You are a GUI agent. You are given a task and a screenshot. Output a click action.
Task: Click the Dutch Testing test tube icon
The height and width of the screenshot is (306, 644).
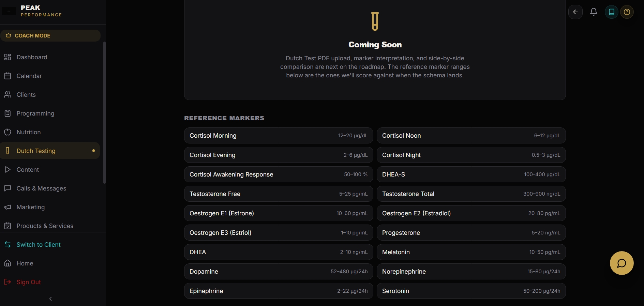[8, 151]
